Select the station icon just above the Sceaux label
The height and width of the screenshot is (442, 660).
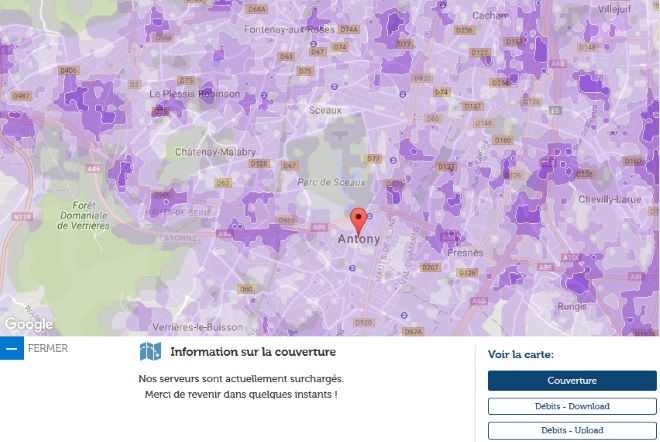pos(334,87)
